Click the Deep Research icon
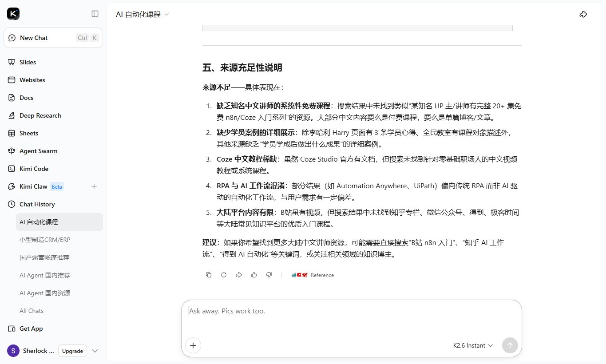The height and width of the screenshot is (364, 606). tap(12, 115)
